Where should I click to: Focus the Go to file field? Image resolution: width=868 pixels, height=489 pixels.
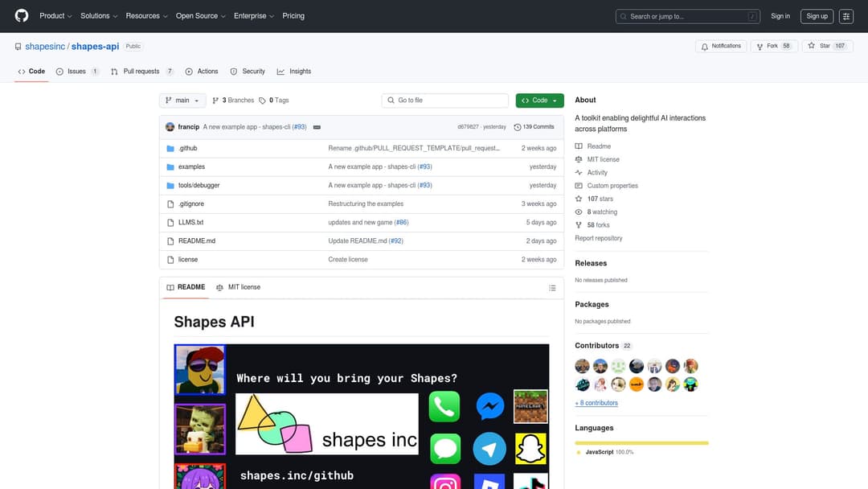(445, 101)
